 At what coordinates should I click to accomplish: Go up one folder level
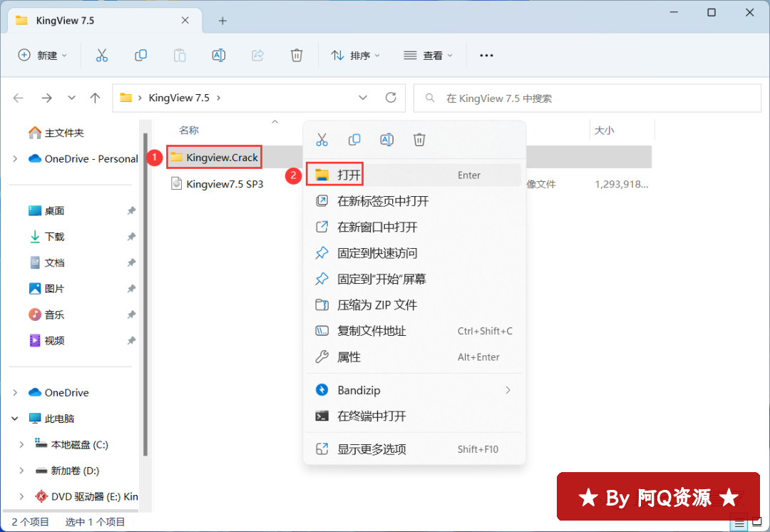click(x=96, y=98)
